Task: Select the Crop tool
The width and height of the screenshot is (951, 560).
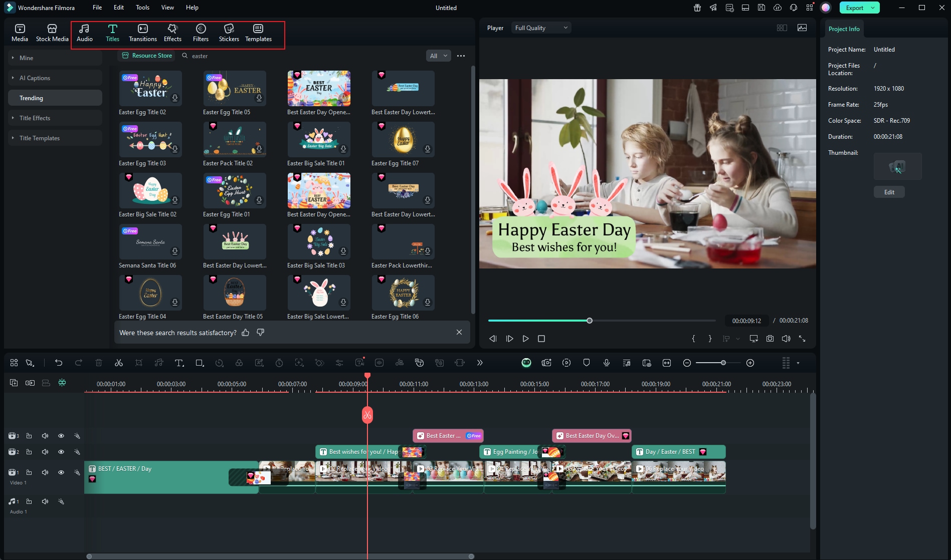Action: tap(139, 363)
